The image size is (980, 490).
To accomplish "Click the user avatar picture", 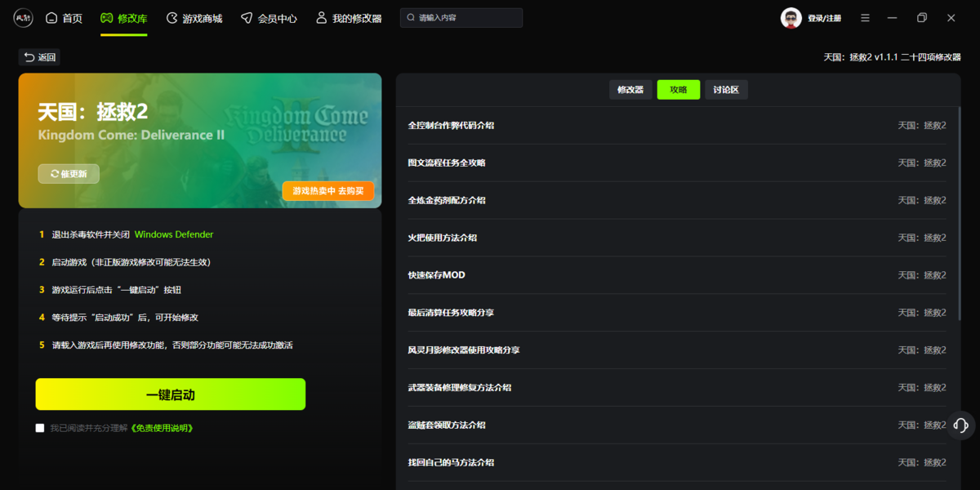I will [791, 18].
